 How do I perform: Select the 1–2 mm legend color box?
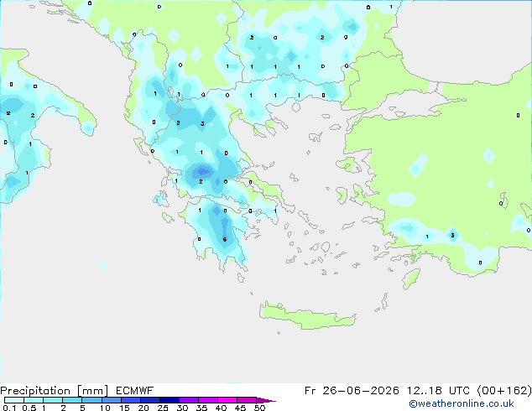(x=53, y=400)
